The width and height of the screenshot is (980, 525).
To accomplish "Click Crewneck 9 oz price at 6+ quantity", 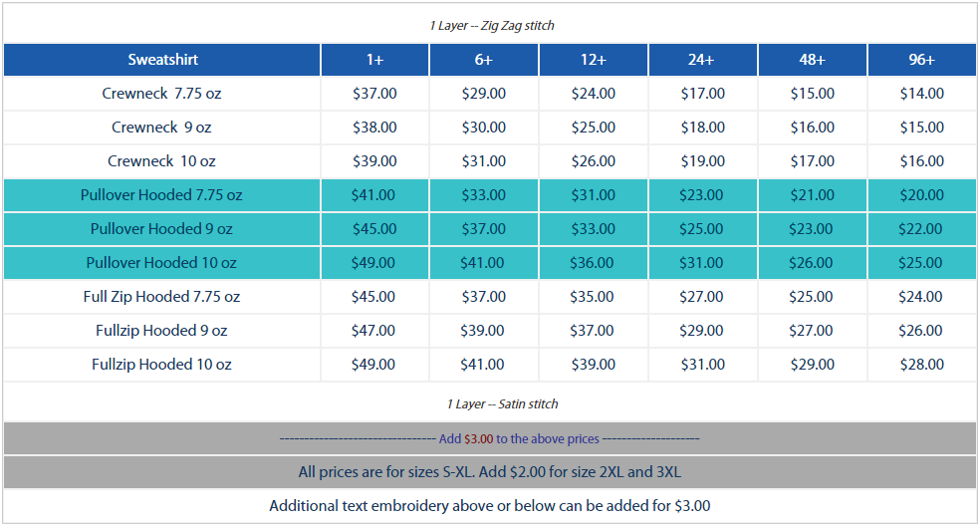I will point(484,128).
